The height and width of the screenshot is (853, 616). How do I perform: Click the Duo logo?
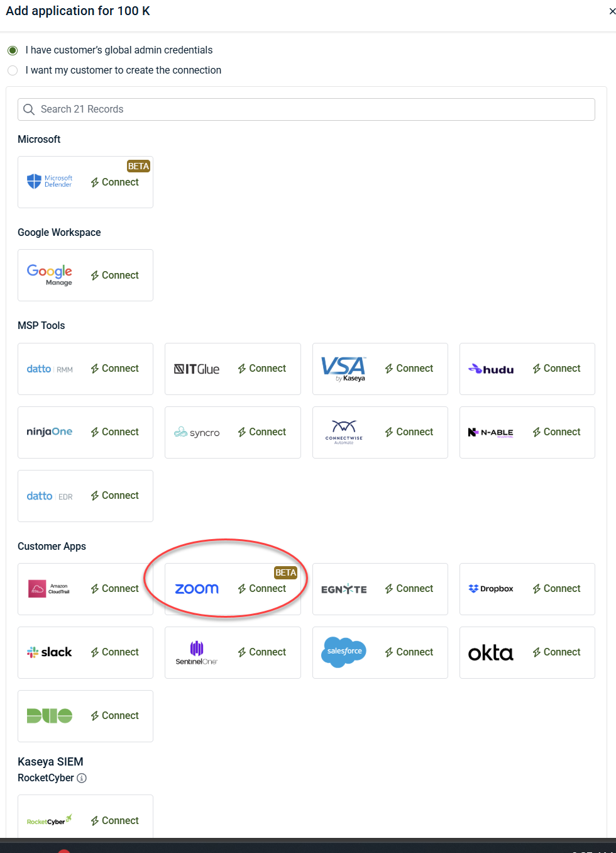50,716
